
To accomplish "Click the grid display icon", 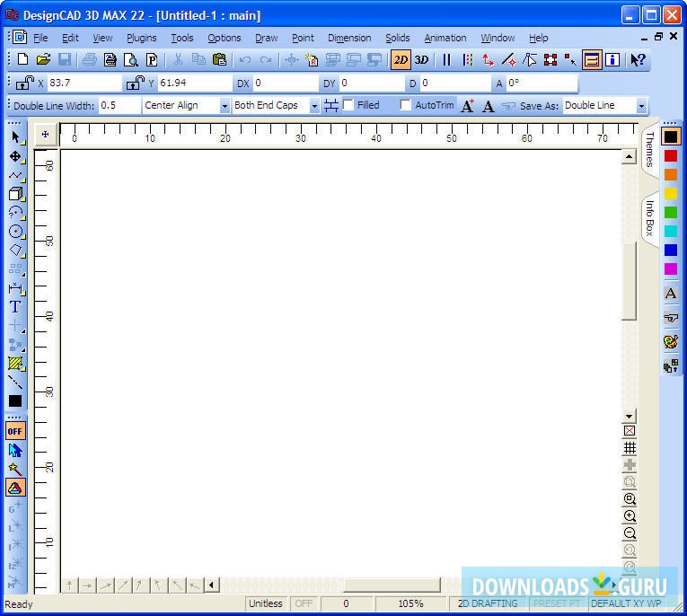I will (x=630, y=447).
